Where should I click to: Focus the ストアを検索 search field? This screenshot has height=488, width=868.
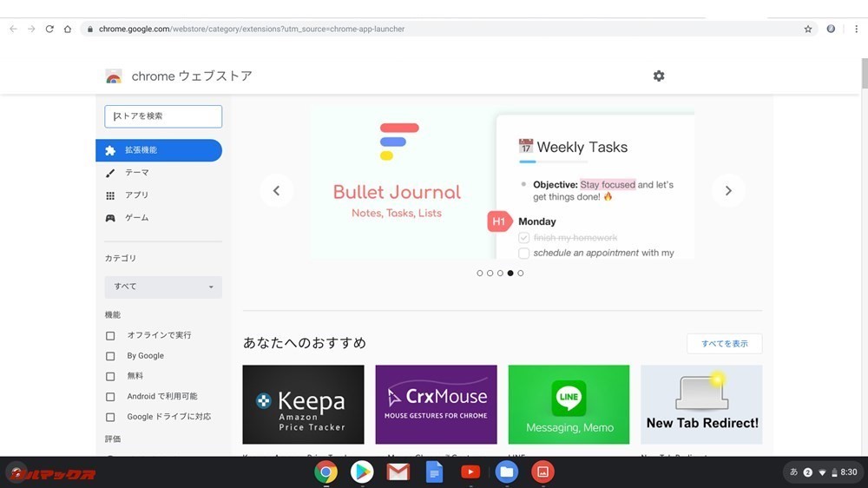(x=163, y=116)
